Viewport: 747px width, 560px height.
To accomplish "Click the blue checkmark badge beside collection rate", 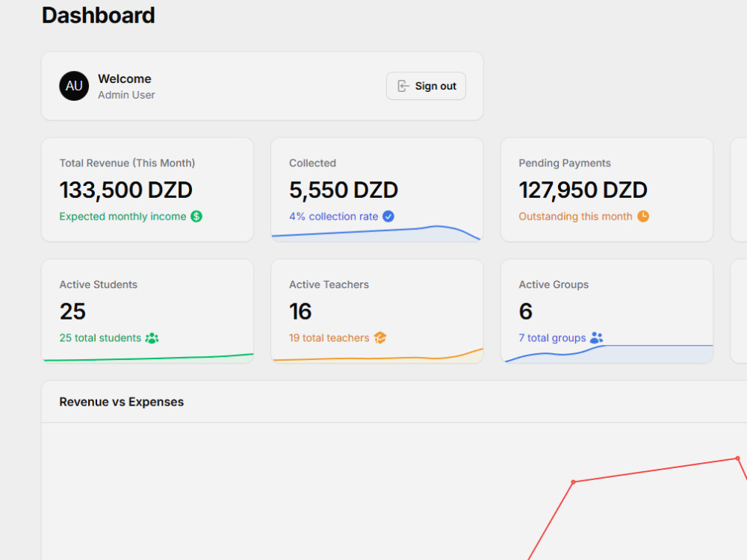I will tap(388, 217).
